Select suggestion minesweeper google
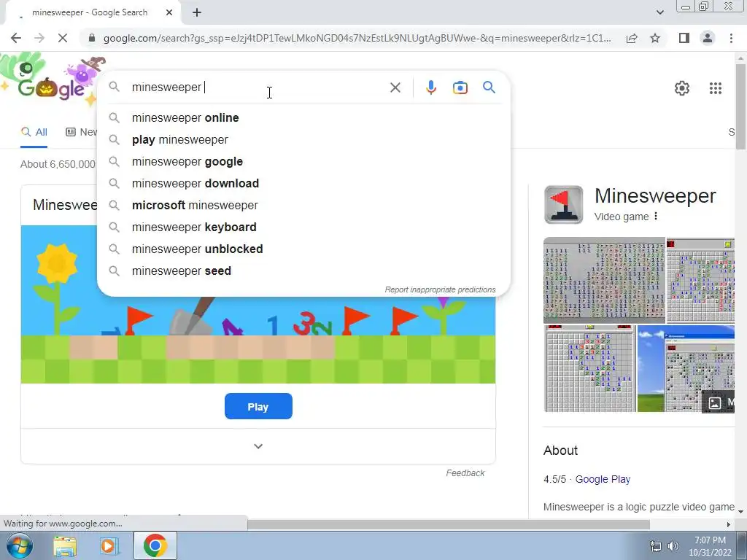The width and height of the screenshot is (747, 560). pos(304,161)
